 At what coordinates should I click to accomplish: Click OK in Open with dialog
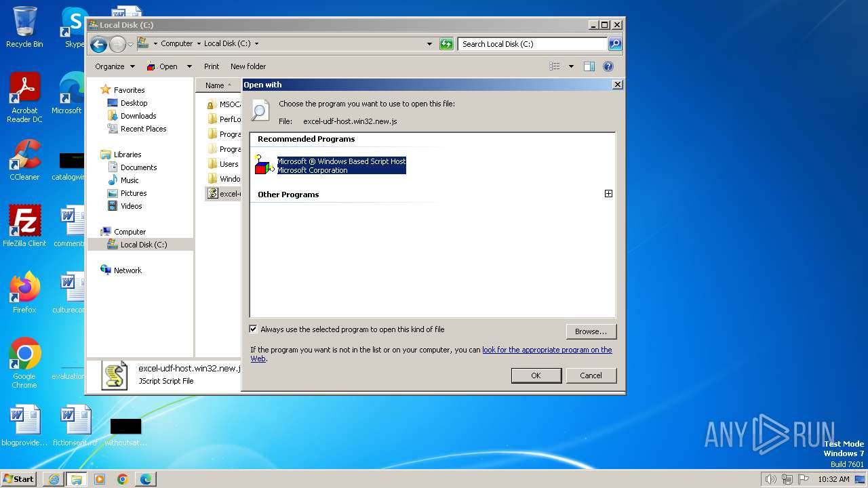pyautogui.click(x=536, y=375)
